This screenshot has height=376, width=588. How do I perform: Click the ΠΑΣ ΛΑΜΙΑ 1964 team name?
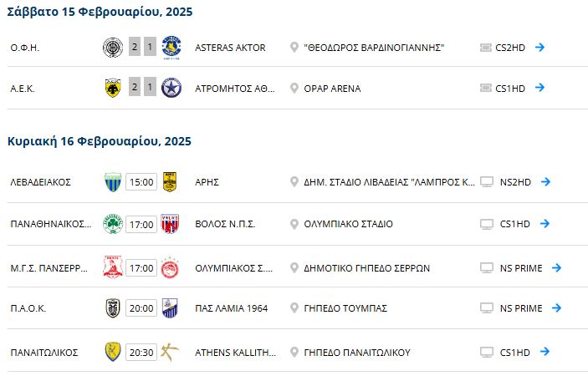(232, 308)
